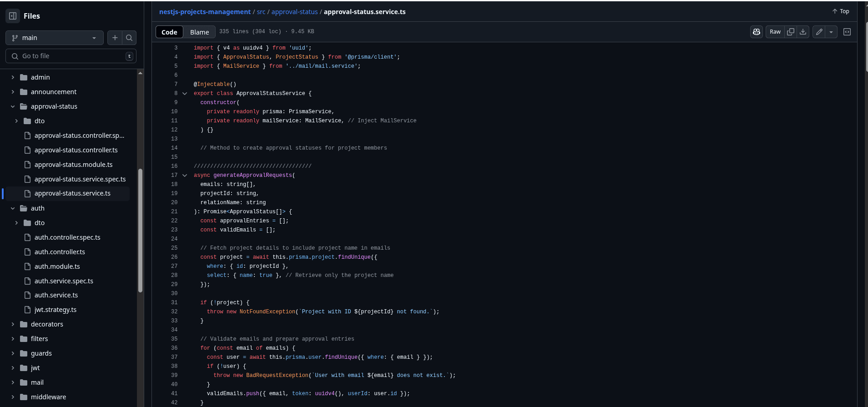Image resolution: width=868 pixels, height=407 pixels.
Task: Open the search files magnifier icon
Action: 129,38
